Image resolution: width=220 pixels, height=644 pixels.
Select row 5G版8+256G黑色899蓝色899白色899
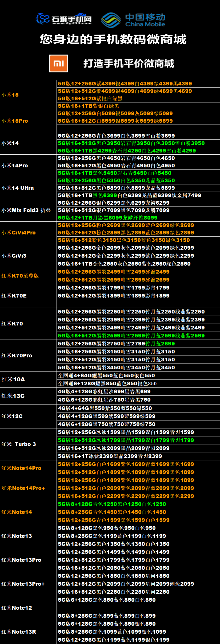[138, 616]
